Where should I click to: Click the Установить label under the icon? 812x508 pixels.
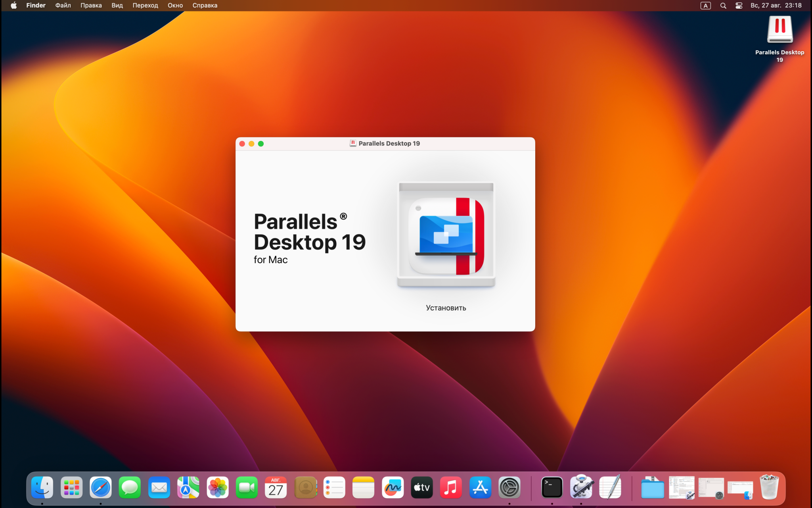(446, 308)
